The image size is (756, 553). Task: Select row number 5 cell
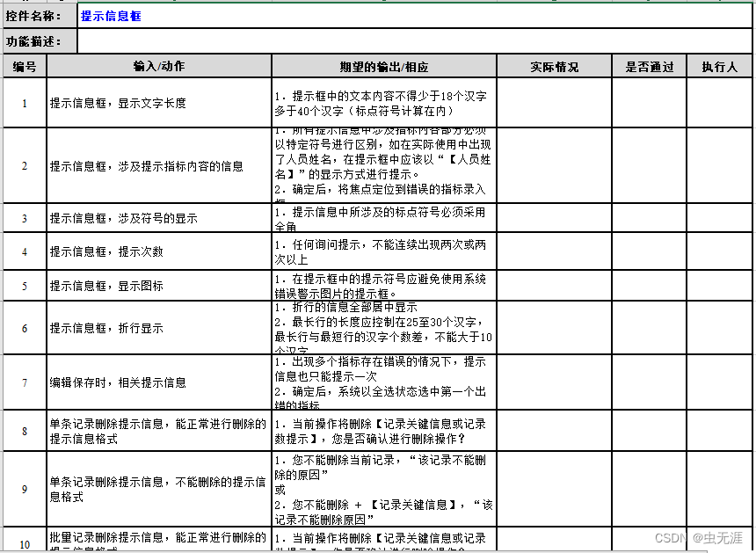(x=25, y=286)
